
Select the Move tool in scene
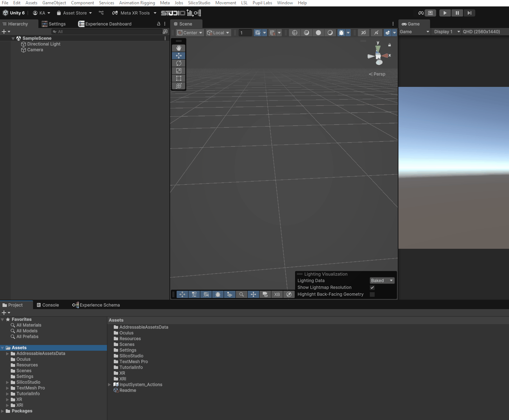pos(179,56)
